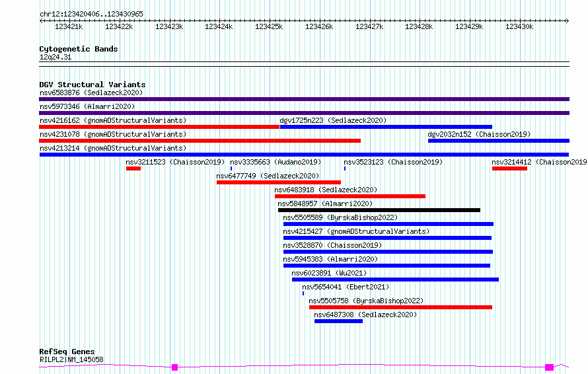Click the blue bar under dgv2032n152
Screen dimensions: 588x374
click(499, 141)
